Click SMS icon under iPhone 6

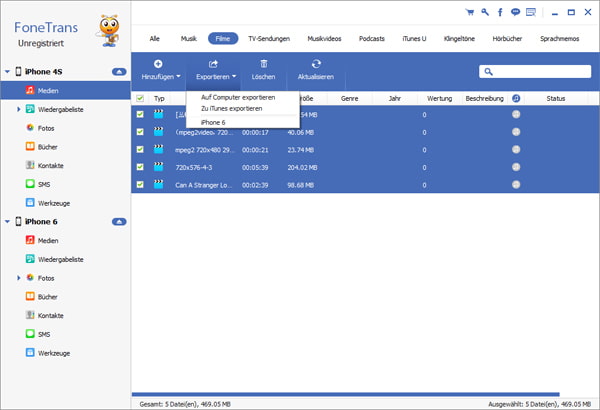click(30, 334)
